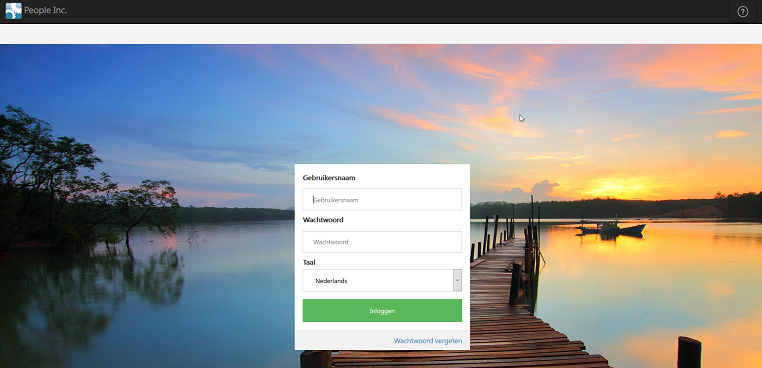762x368 pixels.
Task: Click the Gebruikersnaam label above the field
Action: [x=329, y=178]
